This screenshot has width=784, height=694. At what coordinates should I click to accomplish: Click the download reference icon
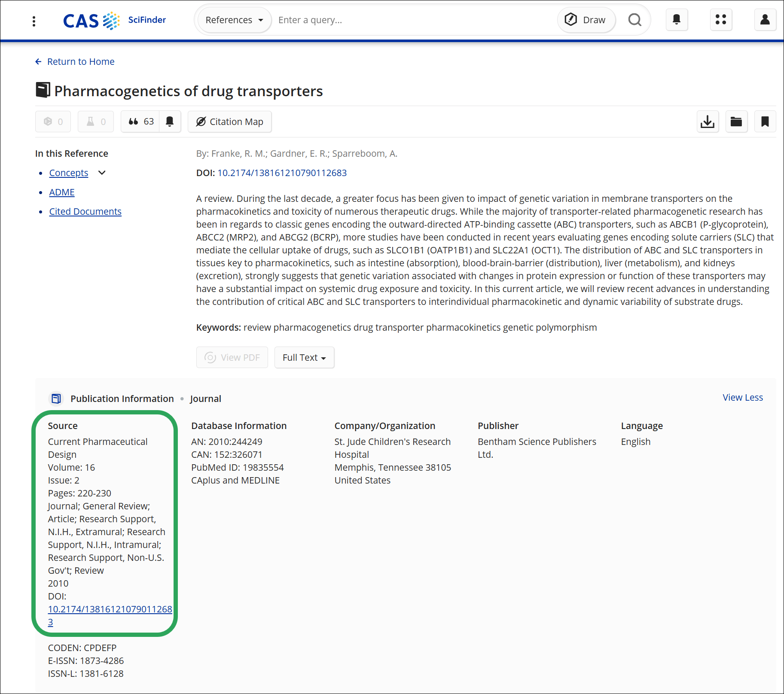pos(707,122)
